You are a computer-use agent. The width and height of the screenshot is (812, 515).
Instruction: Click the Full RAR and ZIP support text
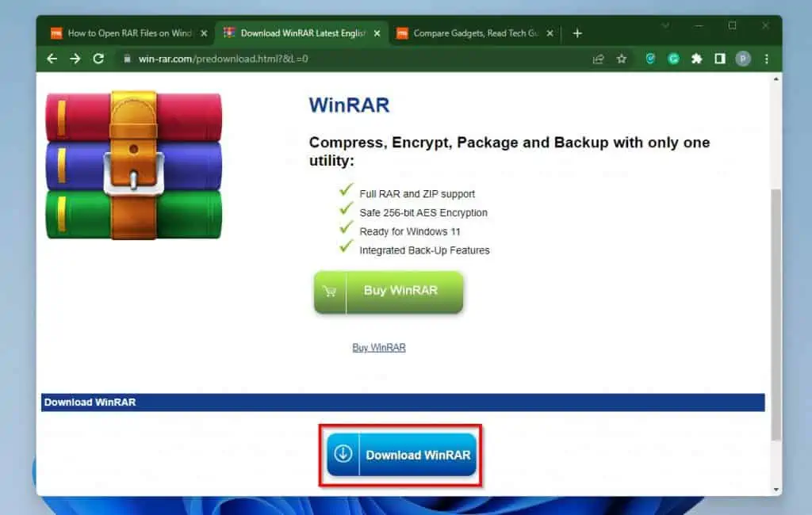pos(417,193)
